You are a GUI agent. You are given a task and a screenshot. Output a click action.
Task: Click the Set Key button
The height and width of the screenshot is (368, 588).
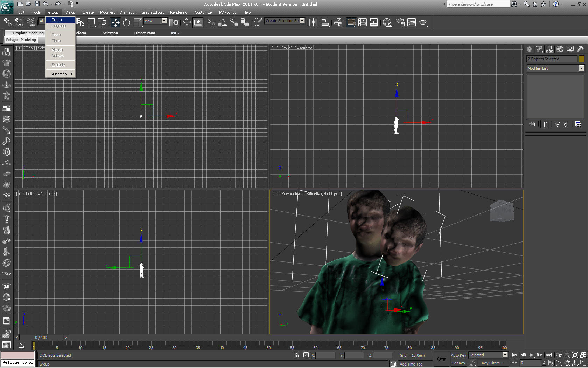tap(458, 363)
